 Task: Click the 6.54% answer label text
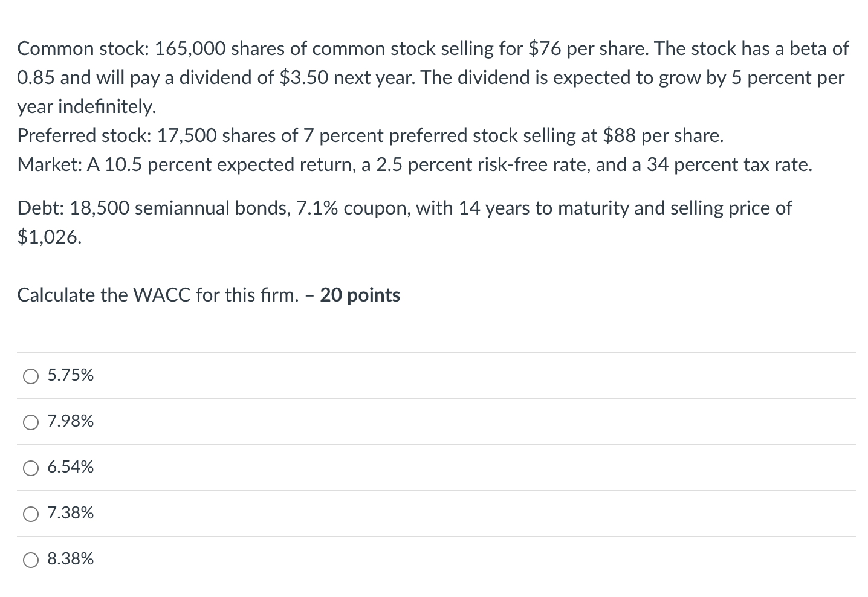(70, 467)
